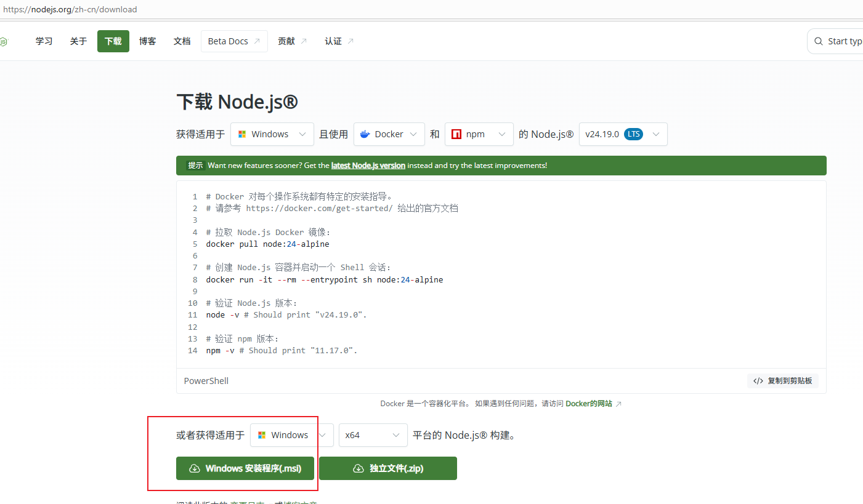863x504 pixels.
Task: Expand the v24.19.0 LTS version dropdown
Action: tap(623, 134)
